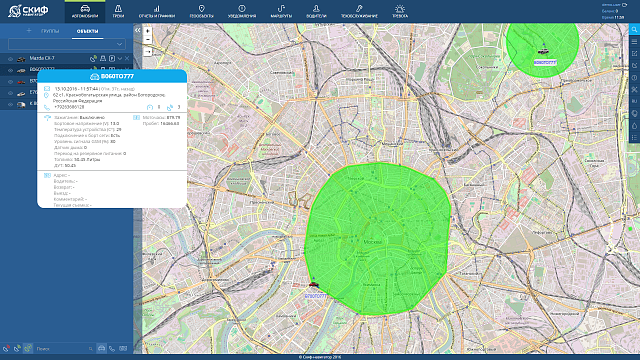Viewport: 640px width, 360px height.
Task: Open the group filter dropdown
Action: (67, 44)
